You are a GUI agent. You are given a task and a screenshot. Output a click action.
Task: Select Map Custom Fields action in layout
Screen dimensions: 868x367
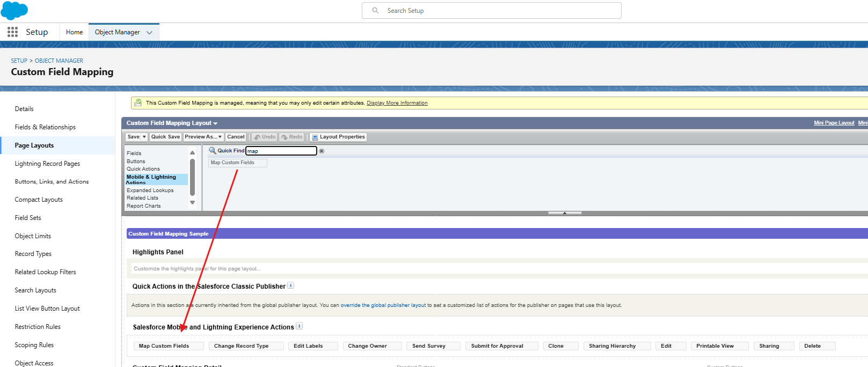169,346
